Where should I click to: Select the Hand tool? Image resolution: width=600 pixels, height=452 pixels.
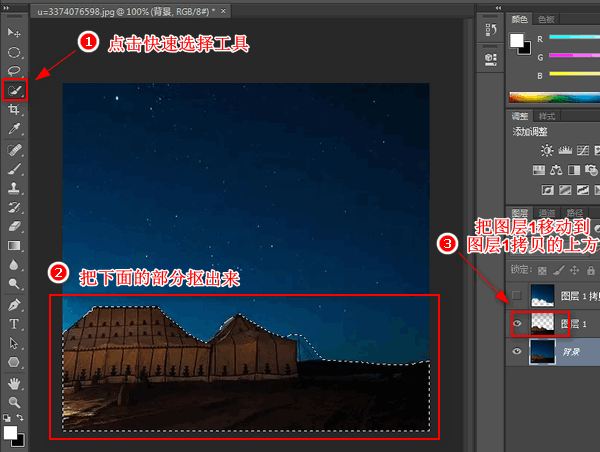coord(14,383)
